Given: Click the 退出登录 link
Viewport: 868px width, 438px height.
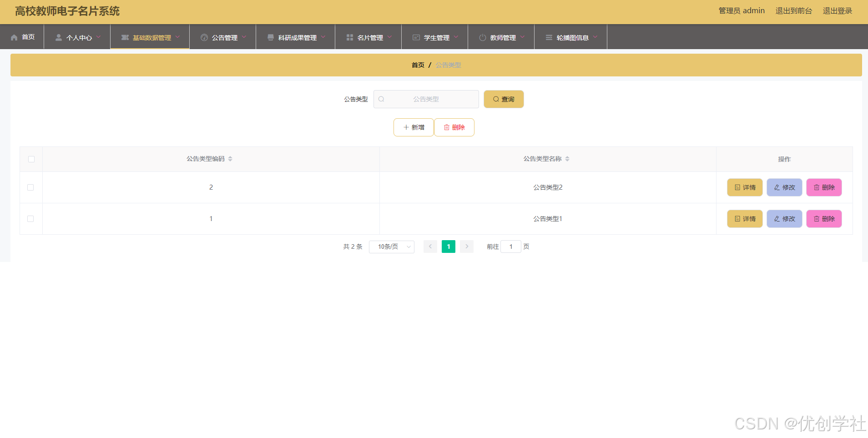Looking at the screenshot, I should pos(838,11).
